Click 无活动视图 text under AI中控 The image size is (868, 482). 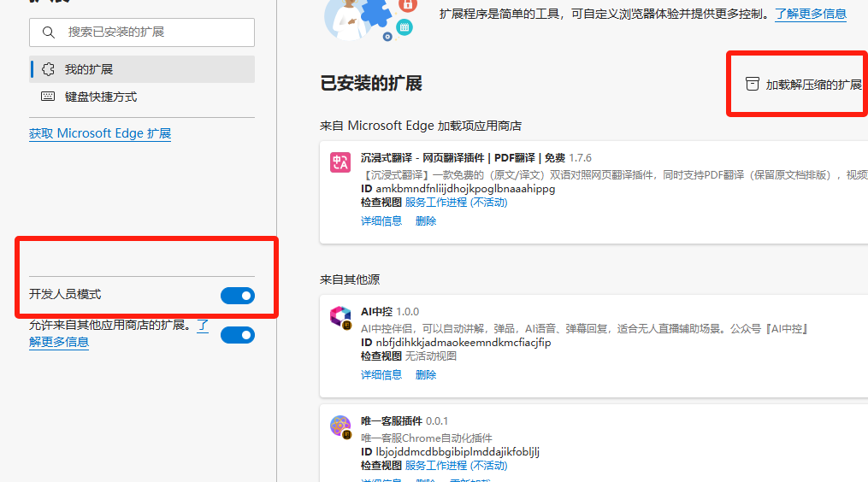click(x=431, y=356)
